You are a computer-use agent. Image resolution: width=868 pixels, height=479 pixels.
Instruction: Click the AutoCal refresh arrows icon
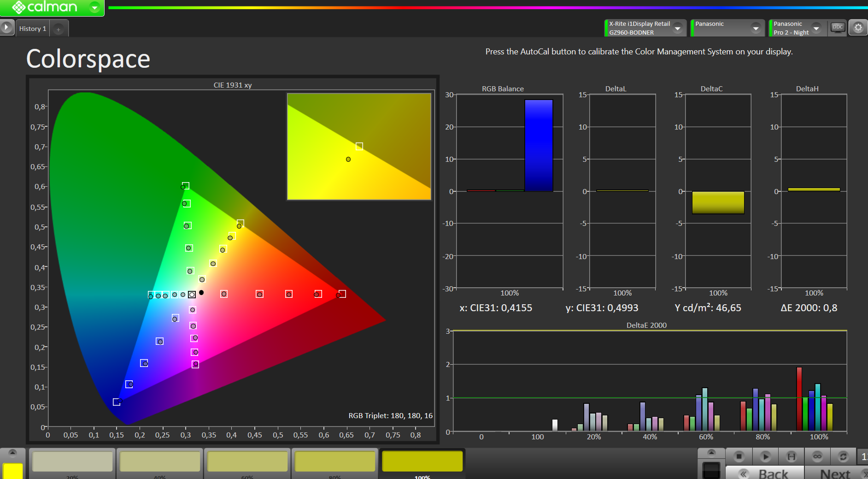point(843,456)
